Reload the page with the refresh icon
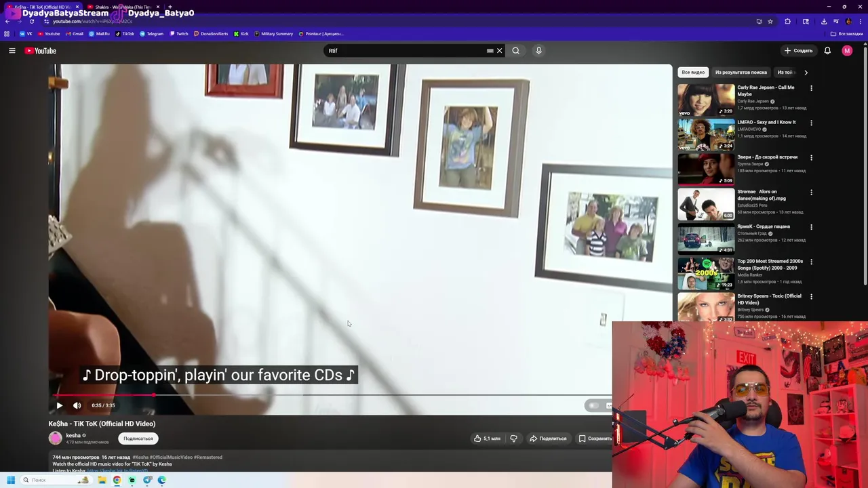This screenshot has height=488, width=868. click(x=31, y=21)
